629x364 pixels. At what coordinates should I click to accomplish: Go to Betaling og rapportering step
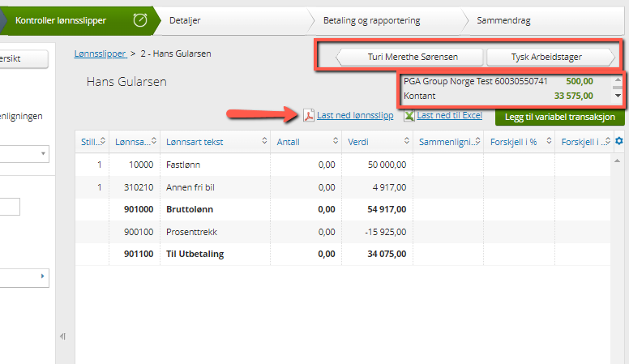pyautogui.click(x=388, y=20)
